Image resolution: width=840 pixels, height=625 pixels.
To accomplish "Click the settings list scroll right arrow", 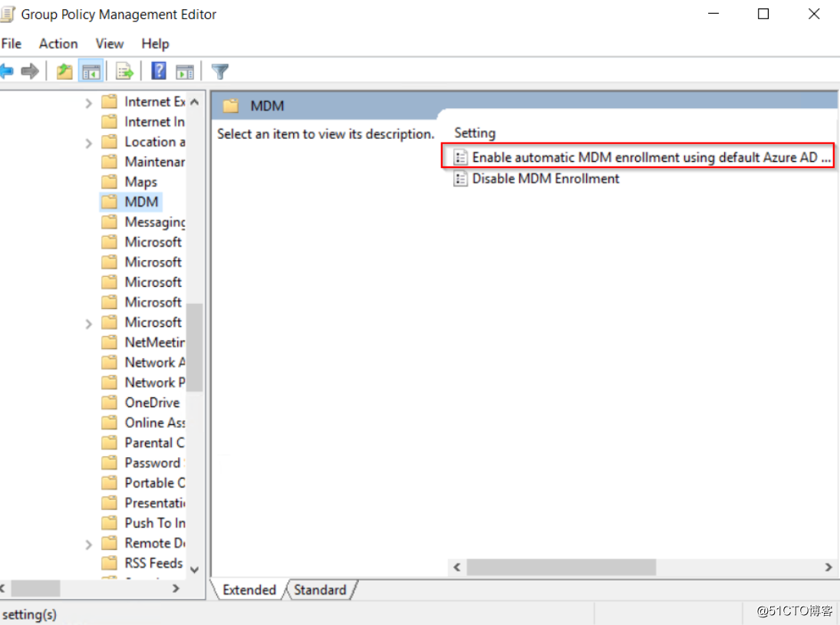I will 828,567.
